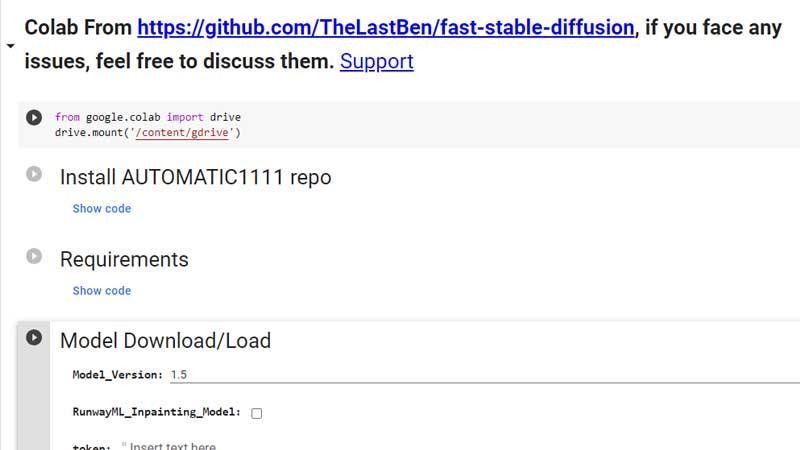Click the Model_Version field label

[x=117, y=375]
